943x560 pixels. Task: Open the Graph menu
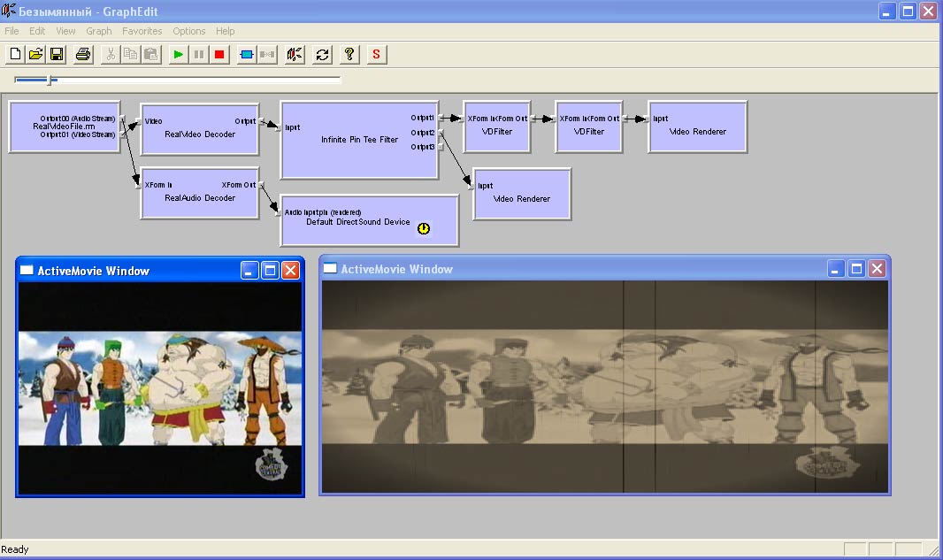98,31
